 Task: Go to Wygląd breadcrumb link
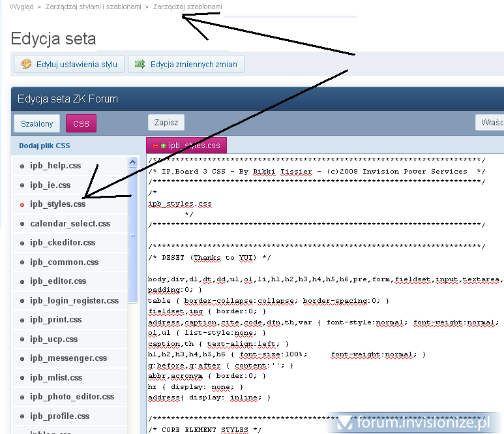pos(22,7)
